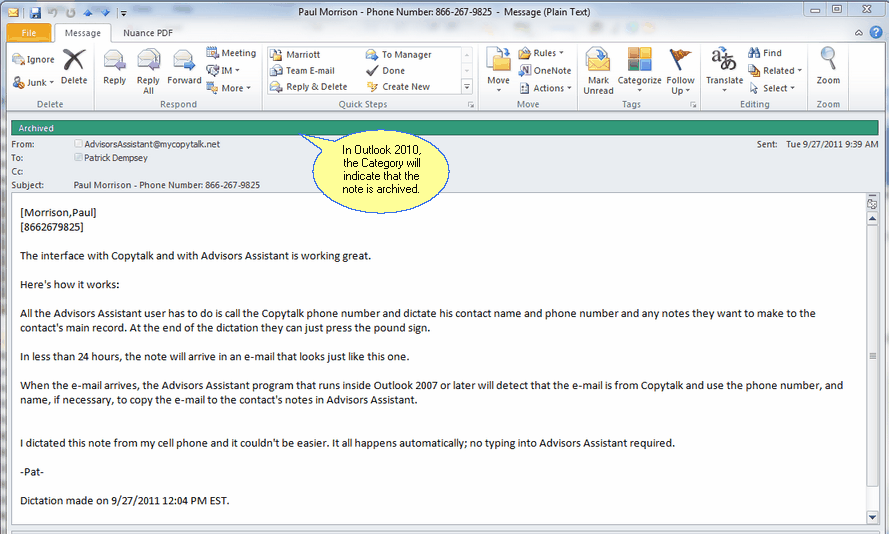This screenshot has height=534, width=889.
Task: Open Tags group dialog launcher
Action: (693, 105)
